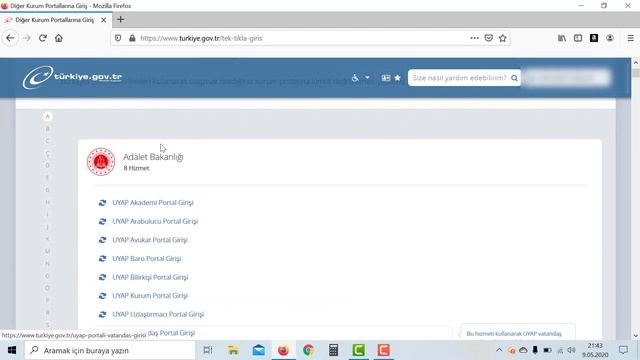The height and width of the screenshot is (360, 640).
Task: Click the taskbar search box 'Aramak için buraya yazın'
Action: (110, 350)
